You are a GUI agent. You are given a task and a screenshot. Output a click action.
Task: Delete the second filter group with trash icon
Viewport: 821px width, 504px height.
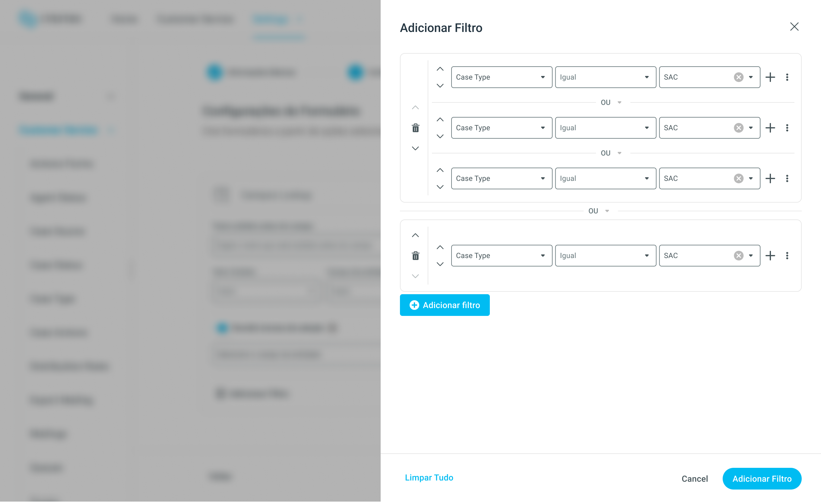coord(416,256)
